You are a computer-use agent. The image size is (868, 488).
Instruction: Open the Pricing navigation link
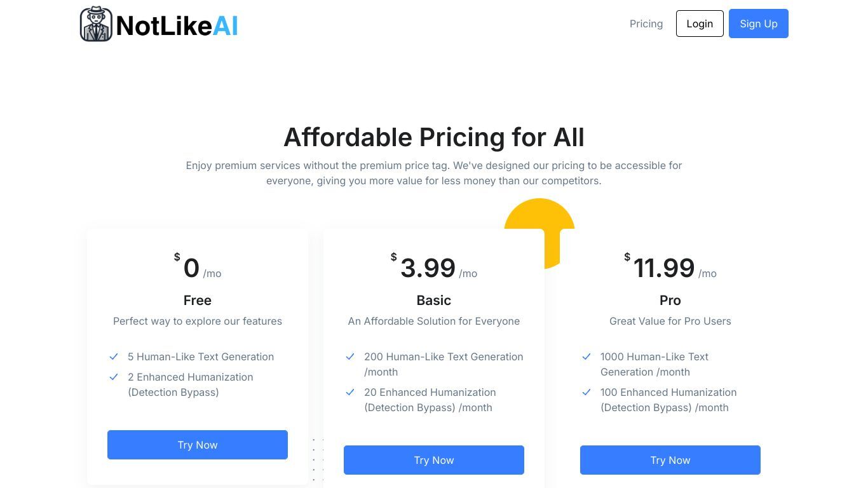646,24
